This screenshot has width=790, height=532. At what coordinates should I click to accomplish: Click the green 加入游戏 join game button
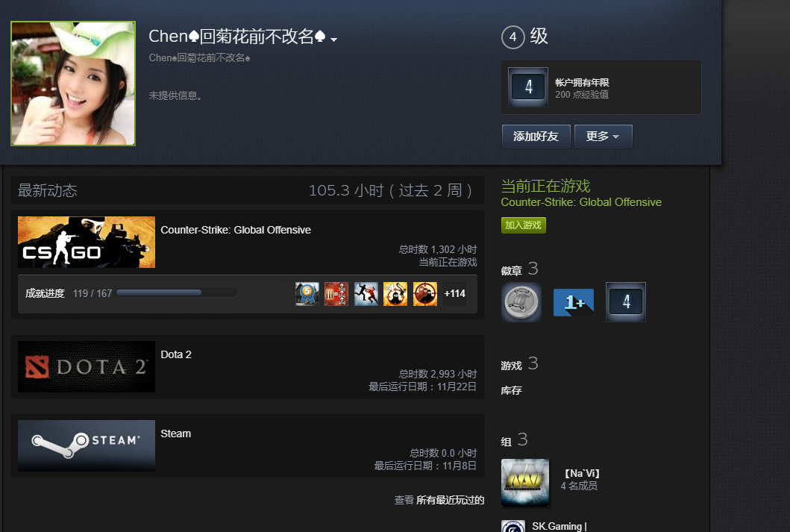(524, 225)
